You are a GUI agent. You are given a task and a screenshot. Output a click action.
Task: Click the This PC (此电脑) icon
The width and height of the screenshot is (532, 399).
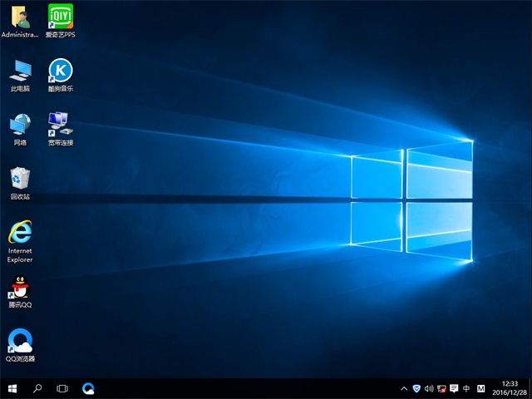[x=20, y=70]
